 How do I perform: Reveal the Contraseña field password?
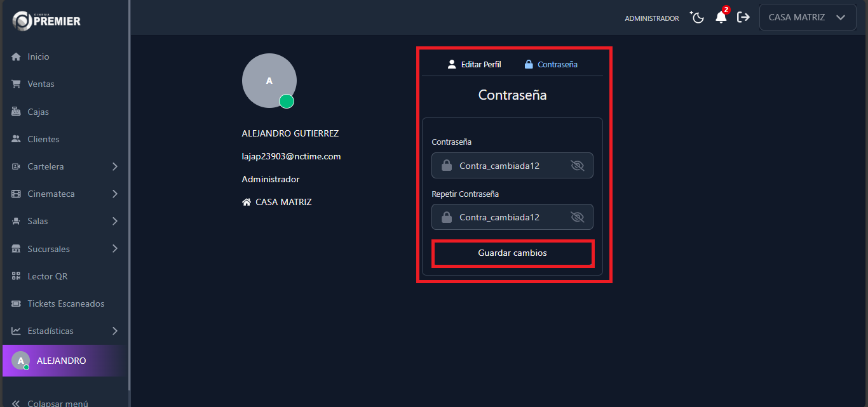click(577, 165)
